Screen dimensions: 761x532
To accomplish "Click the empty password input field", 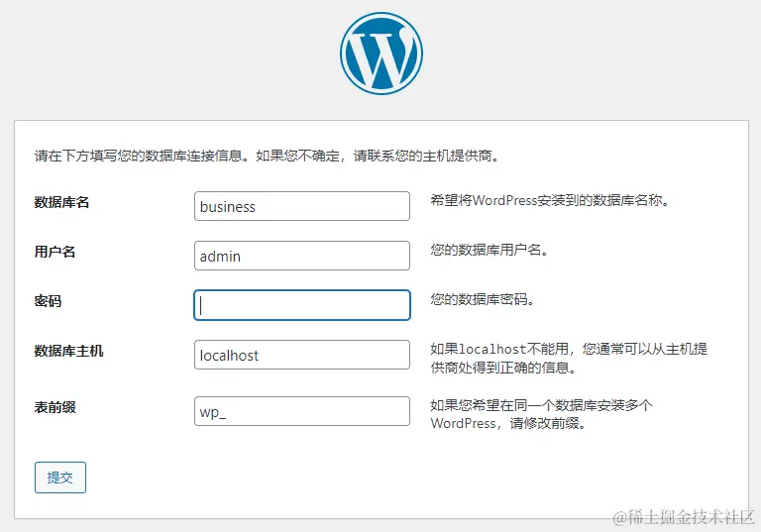I will click(x=302, y=305).
